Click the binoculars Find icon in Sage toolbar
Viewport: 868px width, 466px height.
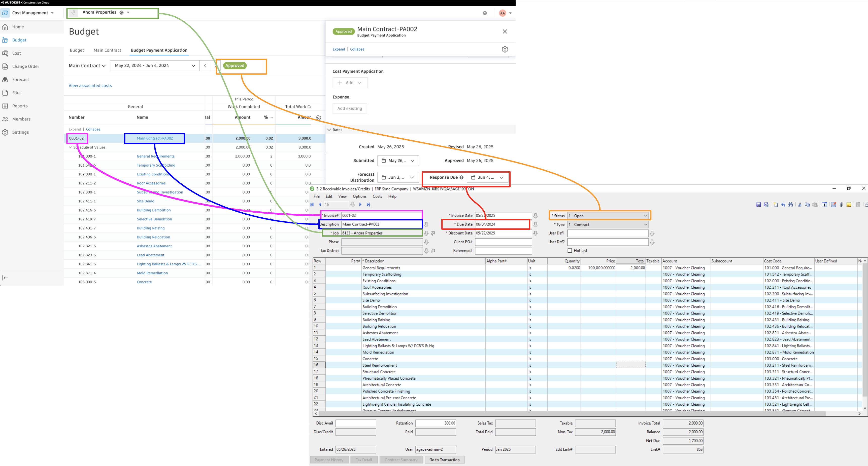tap(790, 205)
